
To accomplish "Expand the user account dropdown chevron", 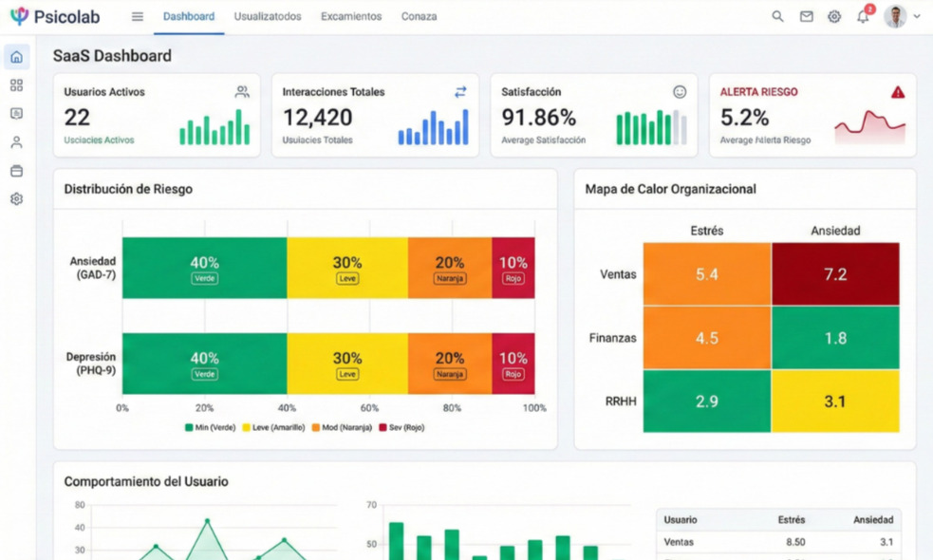I will (917, 16).
